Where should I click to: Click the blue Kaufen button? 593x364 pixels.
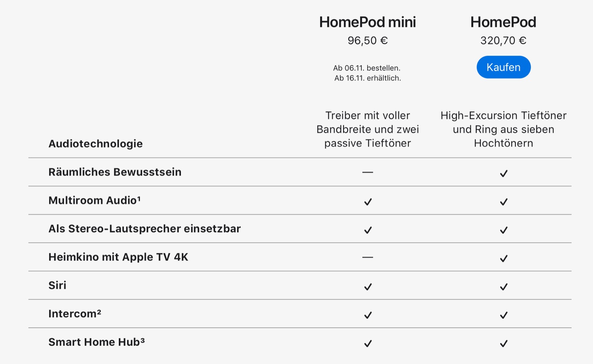tap(503, 67)
